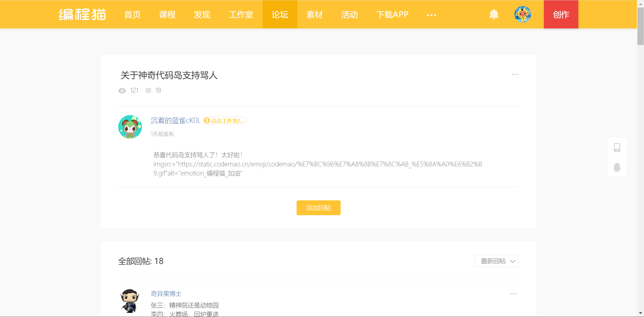Open the 最新回帖 sort dropdown
Image resolution: width=644 pixels, height=317 pixels.
point(497,261)
